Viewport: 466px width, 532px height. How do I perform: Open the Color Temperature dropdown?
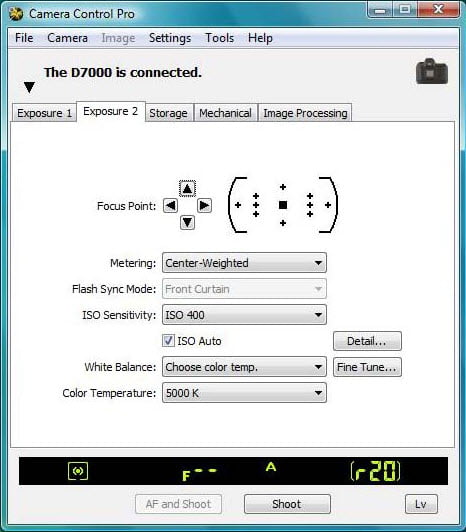point(244,393)
